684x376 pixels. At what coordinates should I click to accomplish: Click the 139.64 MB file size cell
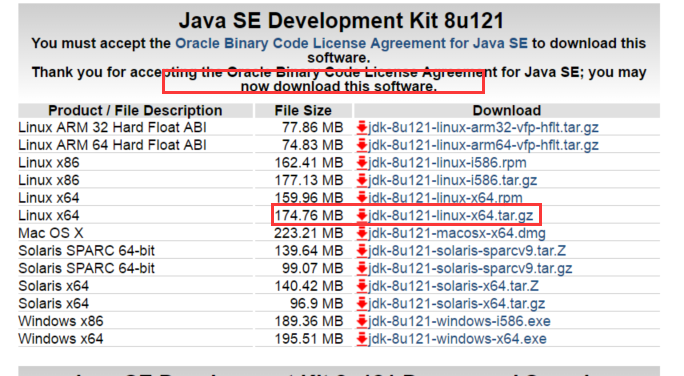(x=308, y=251)
